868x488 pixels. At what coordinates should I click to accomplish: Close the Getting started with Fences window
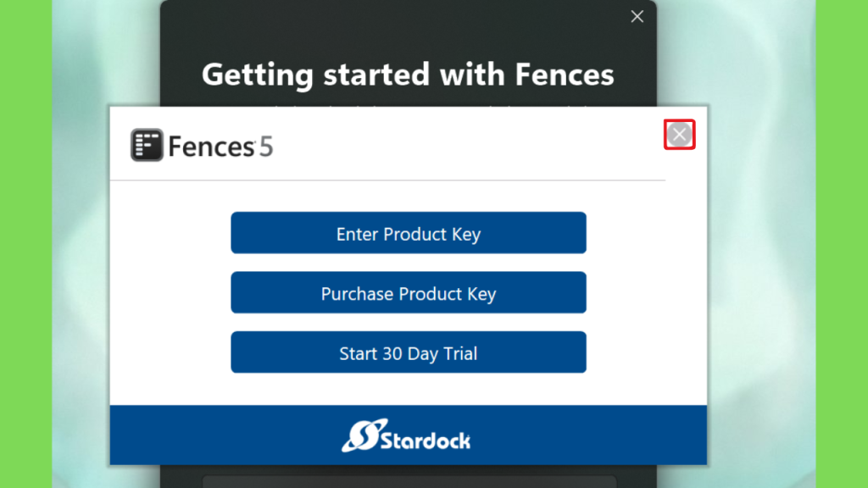[x=637, y=17]
